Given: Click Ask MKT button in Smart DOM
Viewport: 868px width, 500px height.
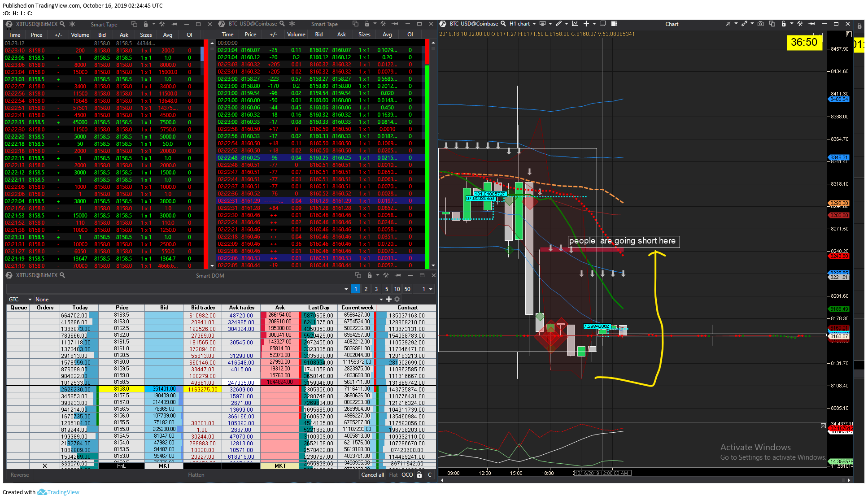Looking at the screenshot, I should click(x=280, y=466).
